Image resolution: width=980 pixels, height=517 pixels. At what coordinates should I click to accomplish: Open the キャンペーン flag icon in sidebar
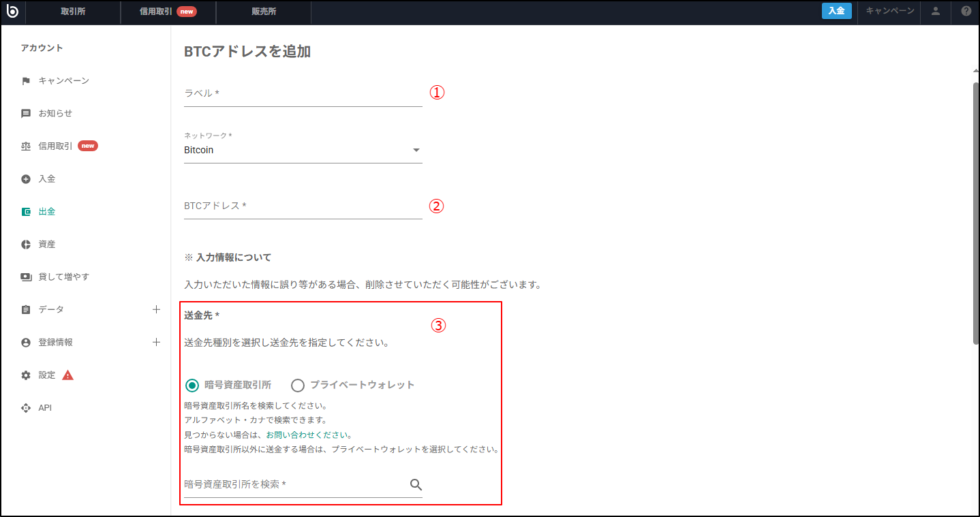coord(26,80)
